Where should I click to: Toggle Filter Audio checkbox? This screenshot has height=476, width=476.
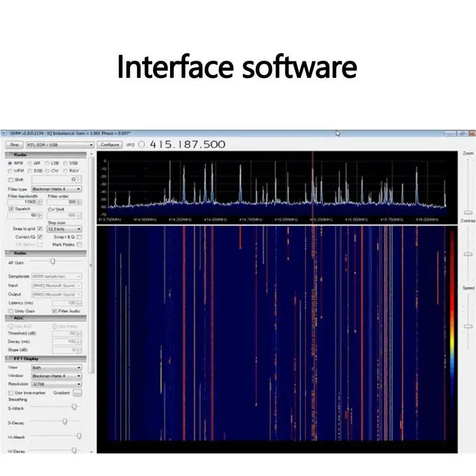55,311
